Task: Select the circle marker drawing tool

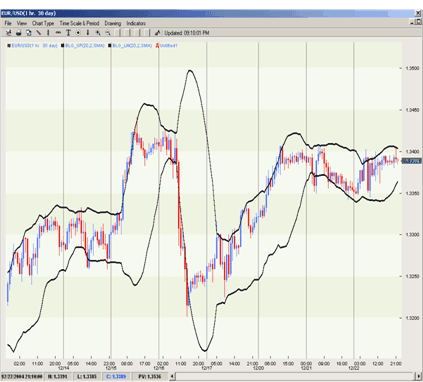Action: (78, 33)
